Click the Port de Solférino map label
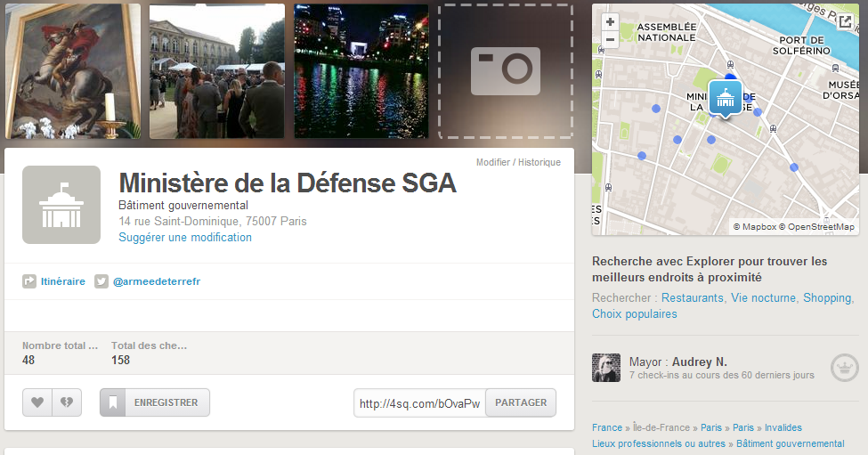Screen dimensions: 868x455 click(x=801, y=45)
